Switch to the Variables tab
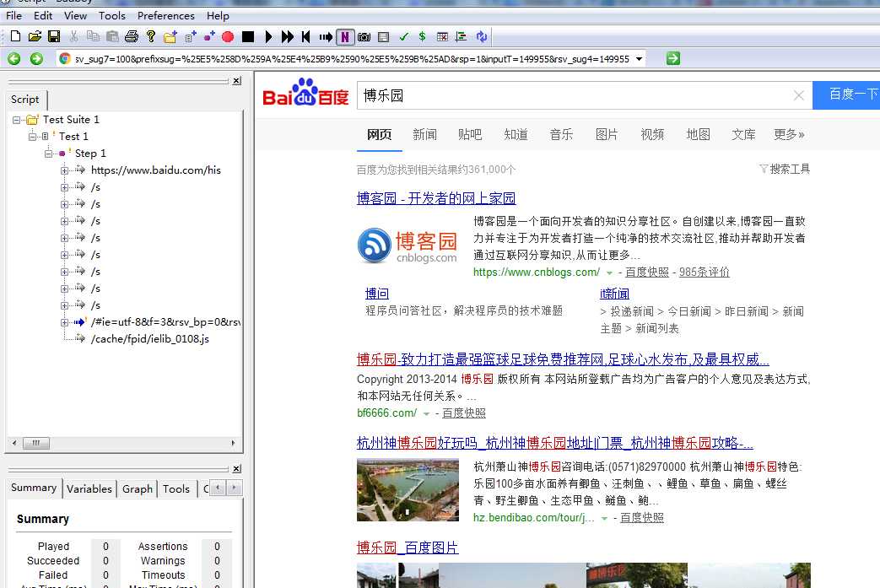The width and height of the screenshot is (880, 588). [x=89, y=488]
